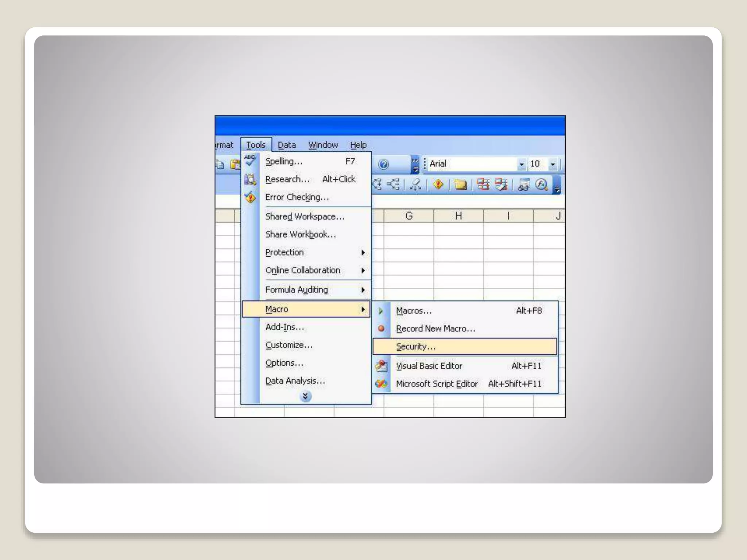747x560 pixels.
Task: Click Remove All Arrows eraser icon
Action: point(415,185)
